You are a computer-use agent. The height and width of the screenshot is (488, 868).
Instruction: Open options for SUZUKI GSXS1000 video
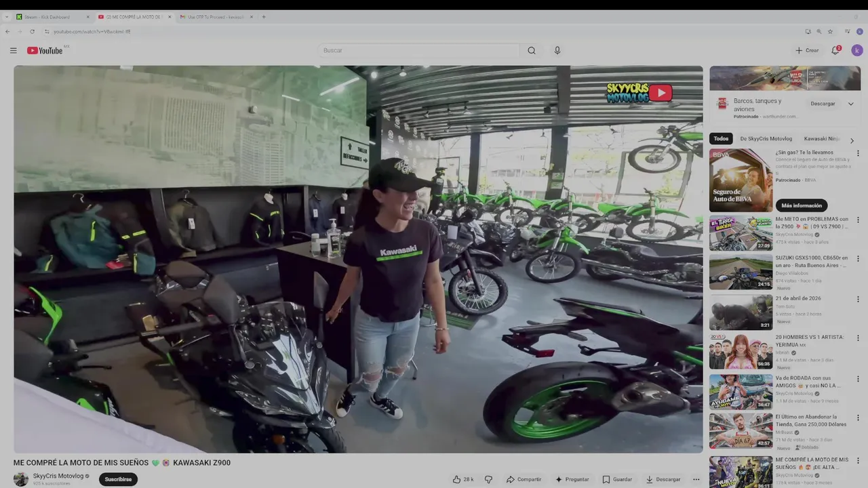[858, 260]
